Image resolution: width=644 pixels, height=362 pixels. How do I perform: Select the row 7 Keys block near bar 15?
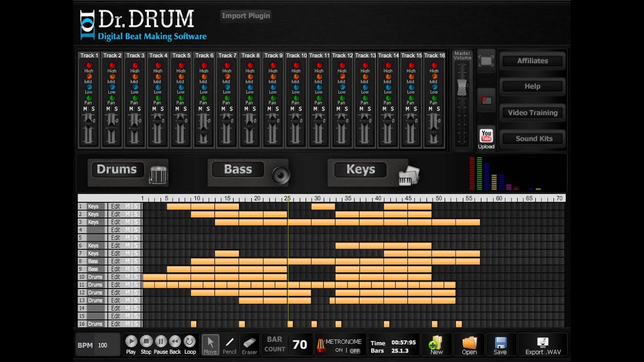(x=227, y=253)
